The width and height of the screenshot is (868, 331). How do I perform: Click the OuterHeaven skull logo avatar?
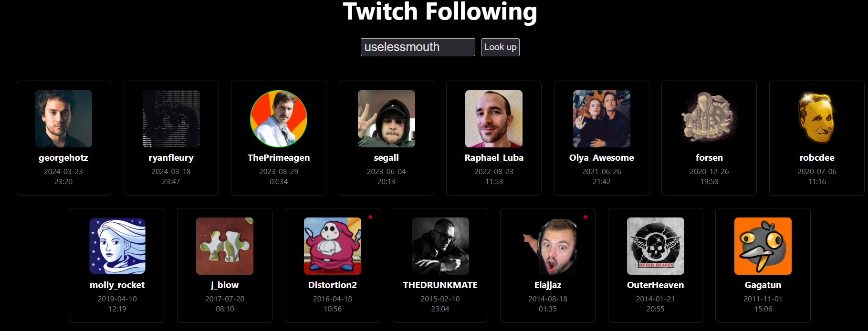656,246
